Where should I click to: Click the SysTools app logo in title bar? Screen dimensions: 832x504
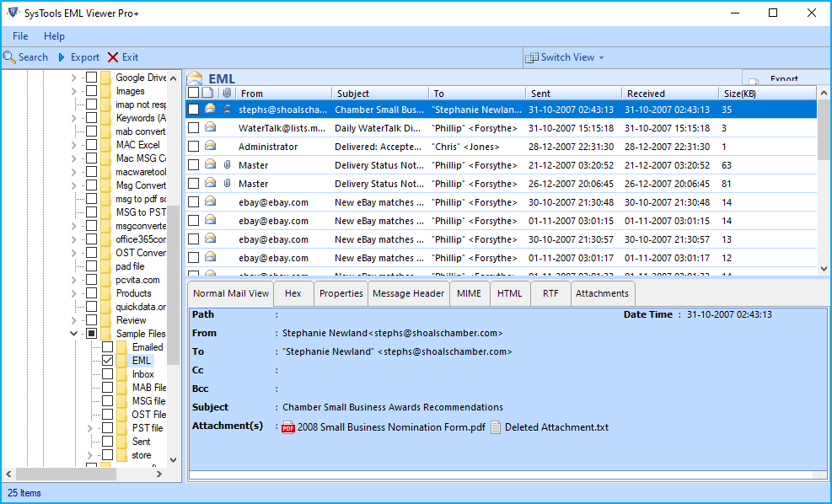click(13, 13)
